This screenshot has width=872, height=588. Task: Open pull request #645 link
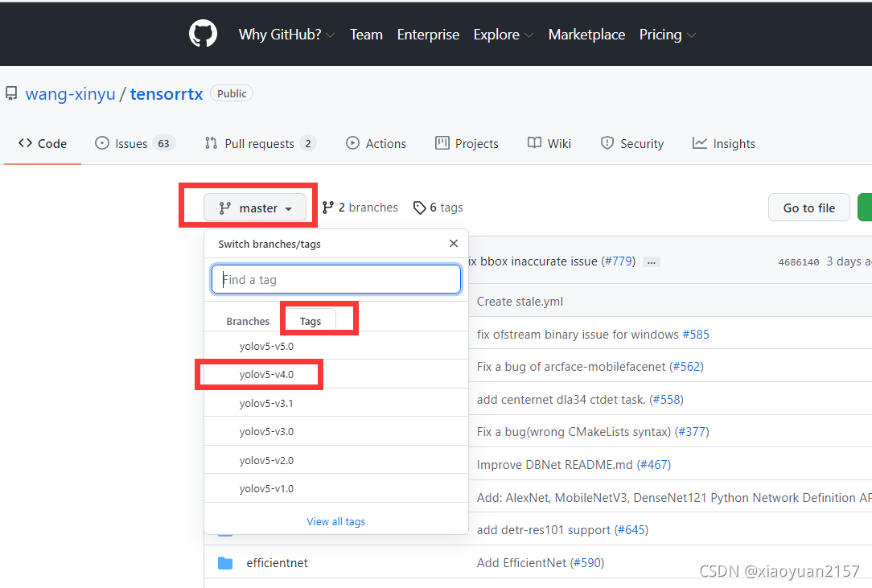click(x=631, y=529)
